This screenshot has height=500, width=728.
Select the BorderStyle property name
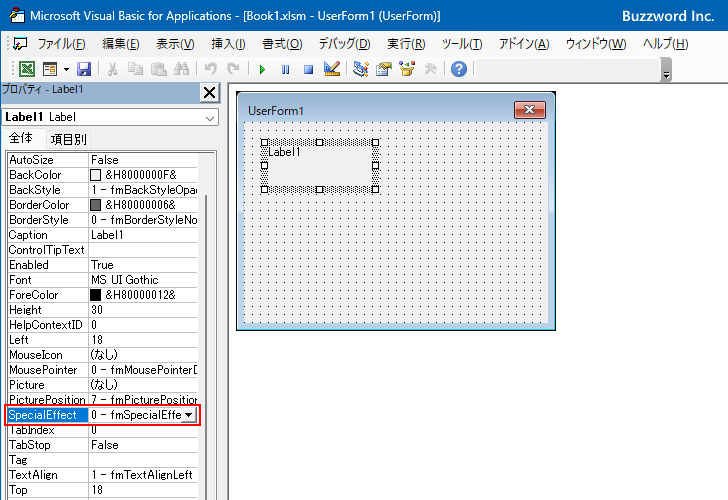click(48, 220)
